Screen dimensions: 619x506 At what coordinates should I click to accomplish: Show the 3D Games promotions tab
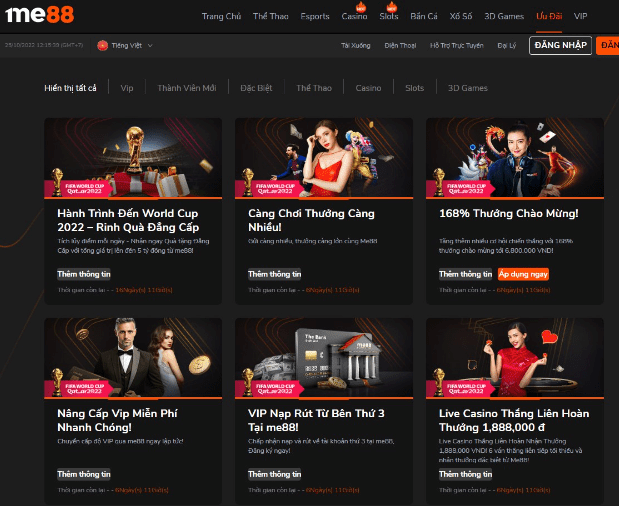(467, 88)
